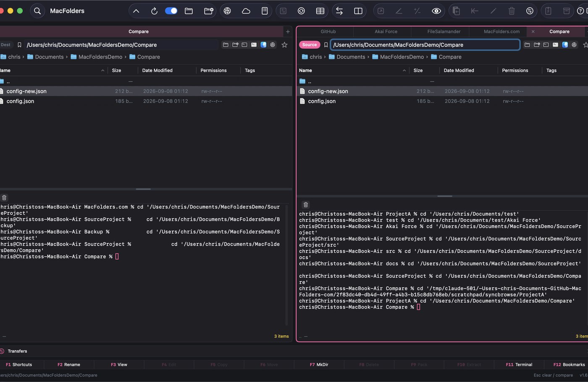Click the right pane path input field
The height and width of the screenshot is (382, 588).
tap(425, 45)
